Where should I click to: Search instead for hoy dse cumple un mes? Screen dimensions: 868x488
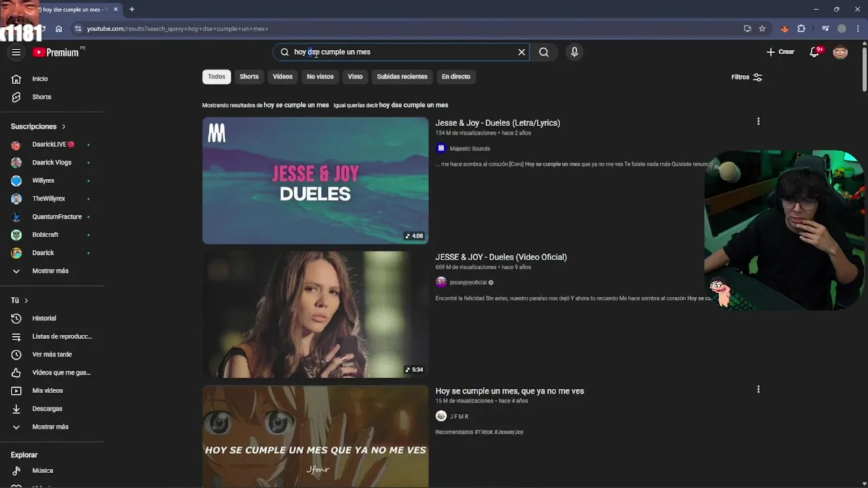pos(414,105)
